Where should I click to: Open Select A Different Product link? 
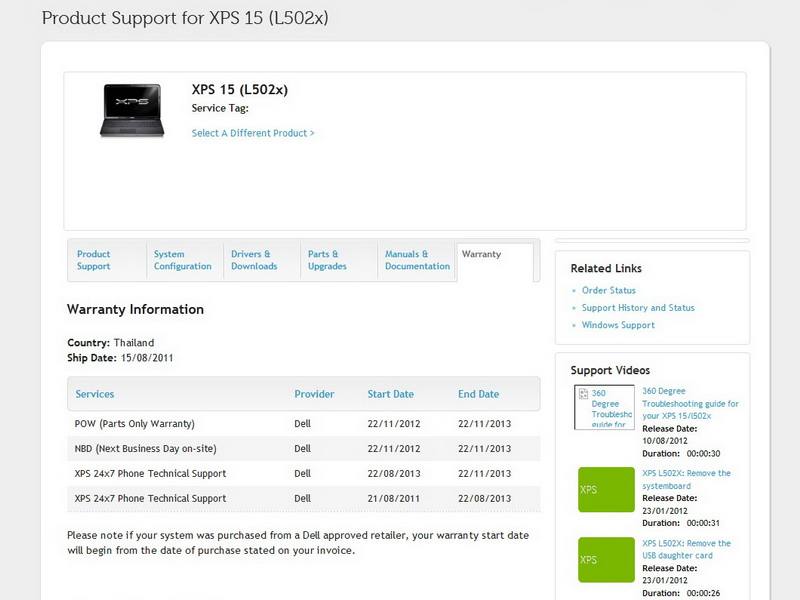[x=253, y=133]
